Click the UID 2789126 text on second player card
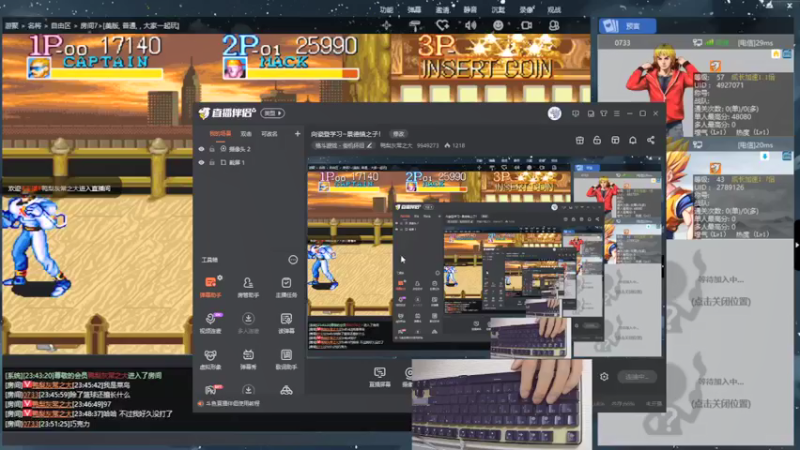The image size is (800, 450). 719,187
